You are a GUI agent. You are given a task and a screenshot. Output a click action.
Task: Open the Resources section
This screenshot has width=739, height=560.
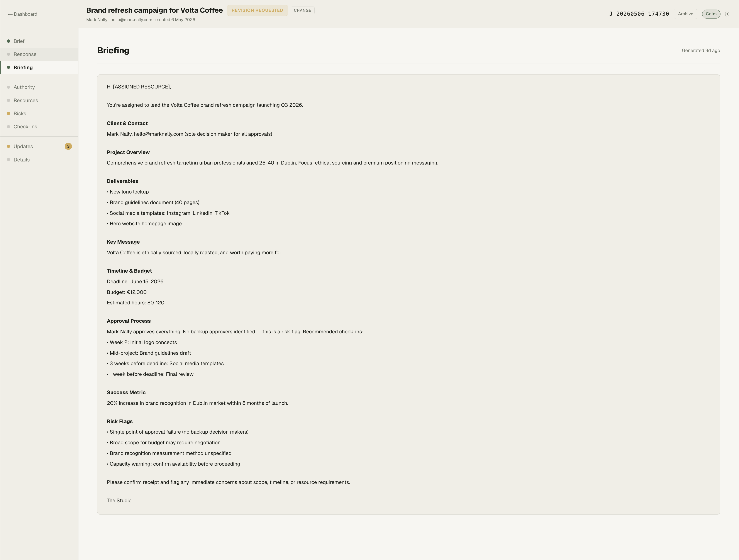pos(39,101)
